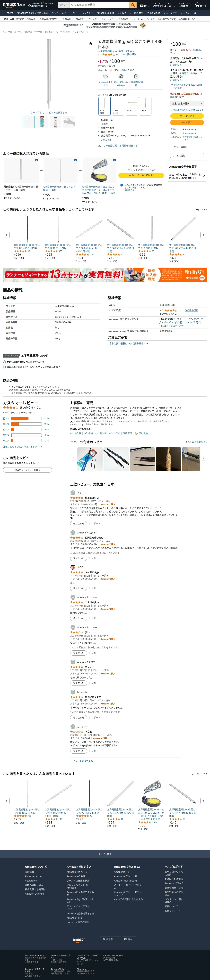Open Prime Video in the navigation bar

[153, 13]
